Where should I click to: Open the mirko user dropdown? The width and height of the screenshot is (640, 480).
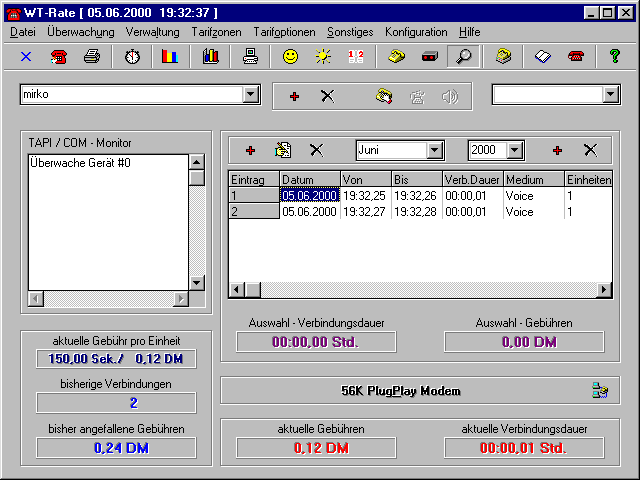(x=251, y=95)
